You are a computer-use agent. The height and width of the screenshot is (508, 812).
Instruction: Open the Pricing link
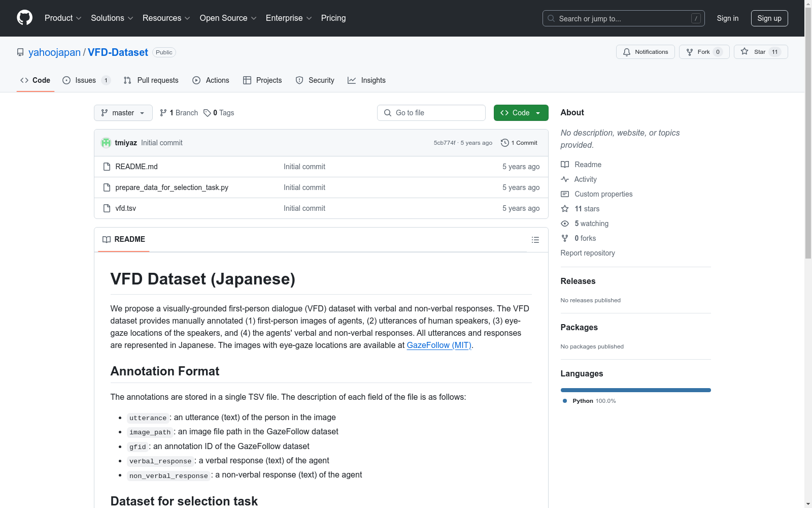[333, 18]
